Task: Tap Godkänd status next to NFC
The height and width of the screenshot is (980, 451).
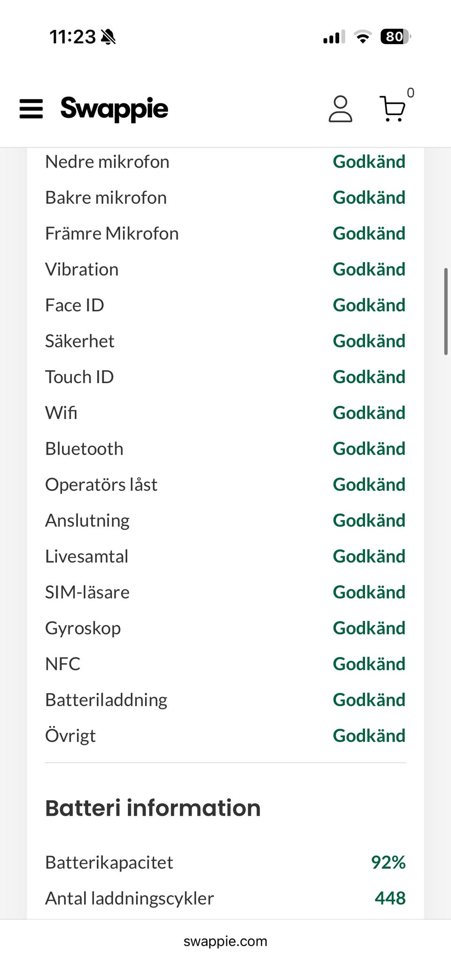Action: (369, 664)
